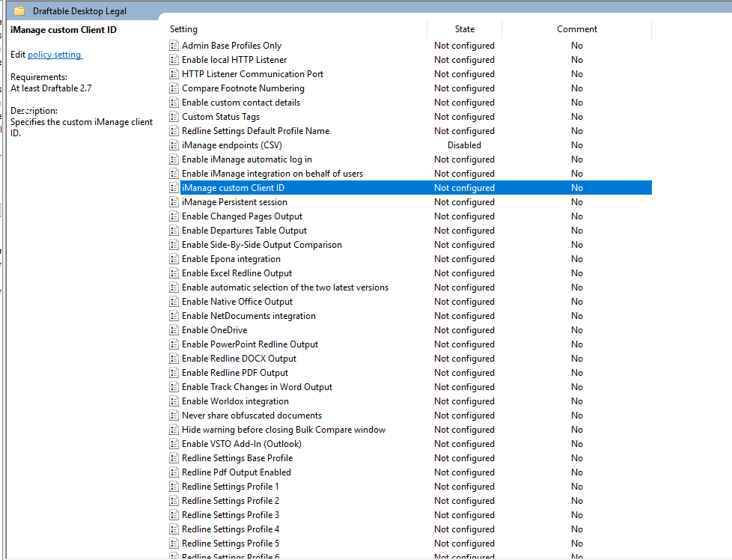The image size is (732, 560).
Task: Select Enable VSTO Add-In (Outlook) setting
Action: (x=242, y=444)
